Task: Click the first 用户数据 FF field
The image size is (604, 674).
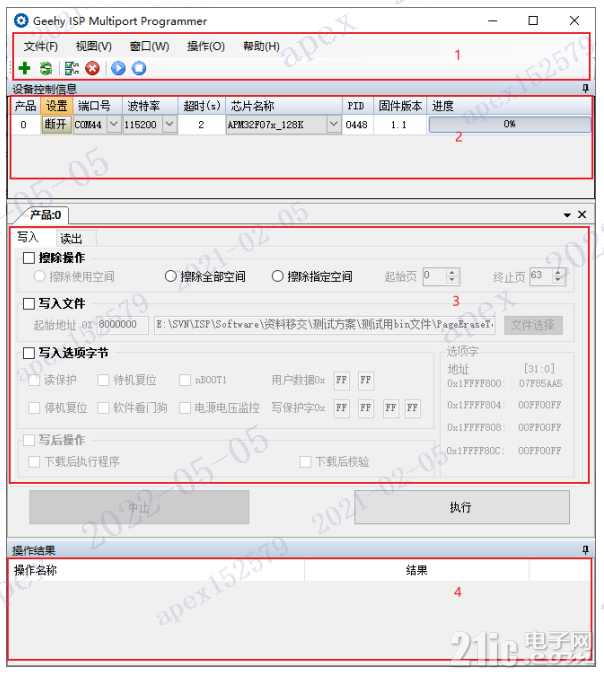Action: pos(341,380)
